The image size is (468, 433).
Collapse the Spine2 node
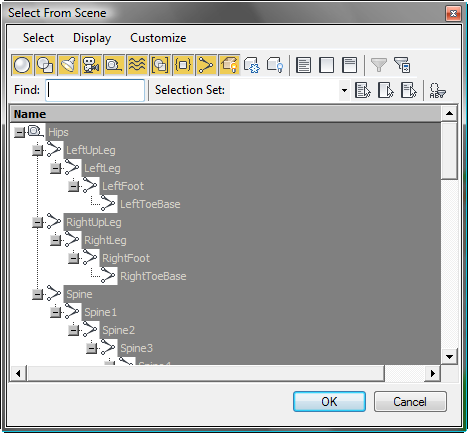73,330
